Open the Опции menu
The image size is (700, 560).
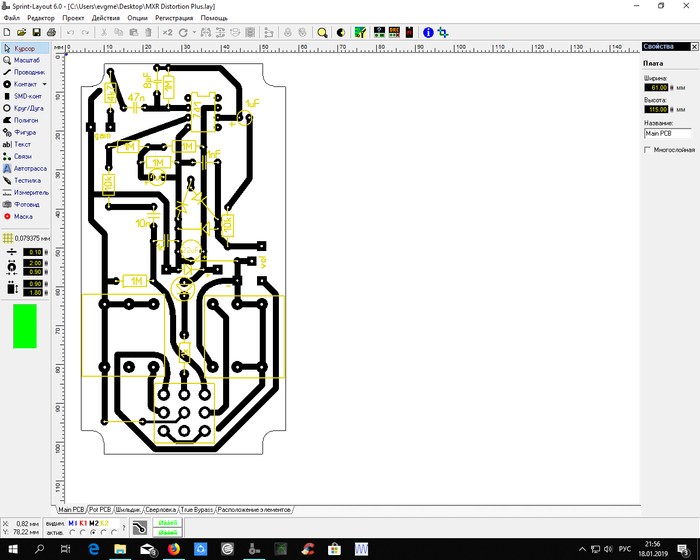pyautogui.click(x=137, y=18)
